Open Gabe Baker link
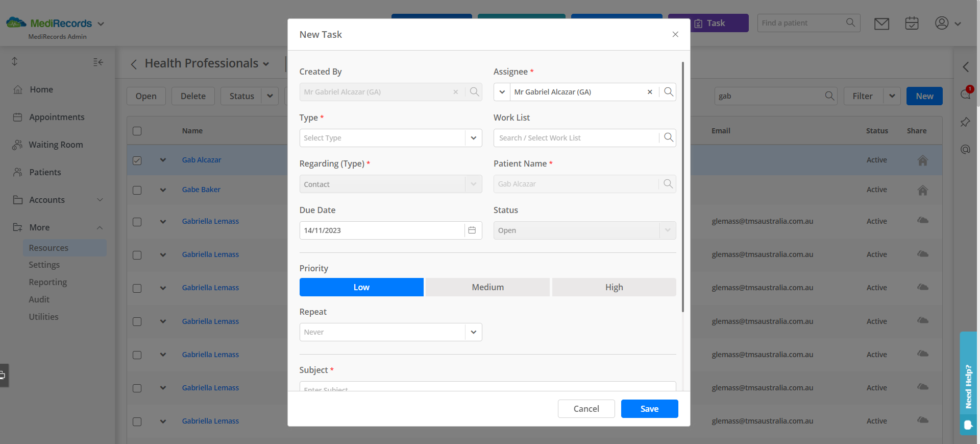The height and width of the screenshot is (444, 980). coord(201,190)
